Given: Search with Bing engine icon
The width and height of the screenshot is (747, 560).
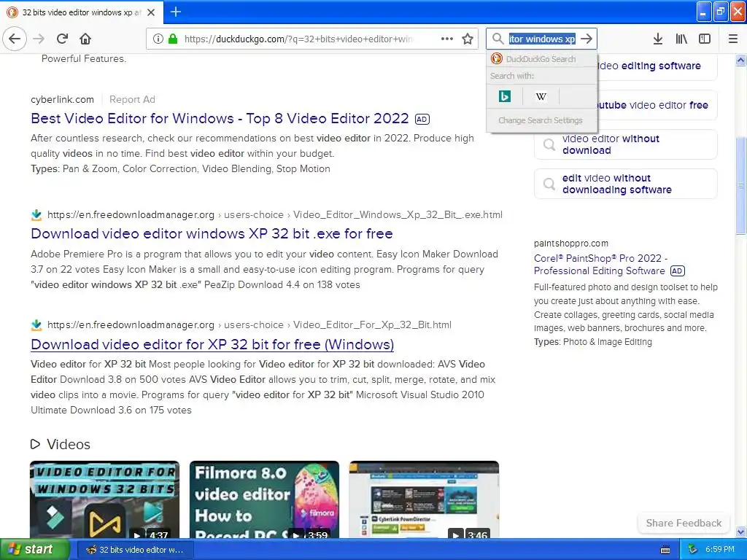Looking at the screenshot, I should point(505,97).
